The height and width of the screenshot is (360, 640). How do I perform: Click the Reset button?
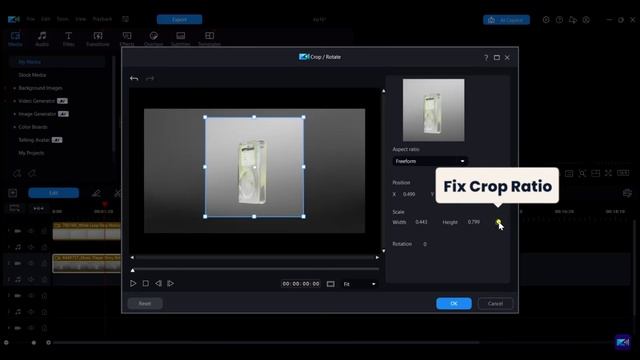pos(145,303)
